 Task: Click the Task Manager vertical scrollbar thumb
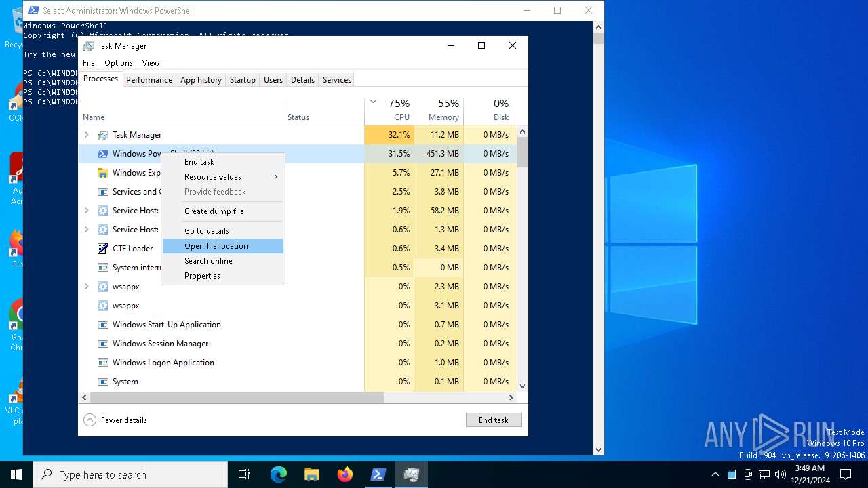tap(523, 152)
